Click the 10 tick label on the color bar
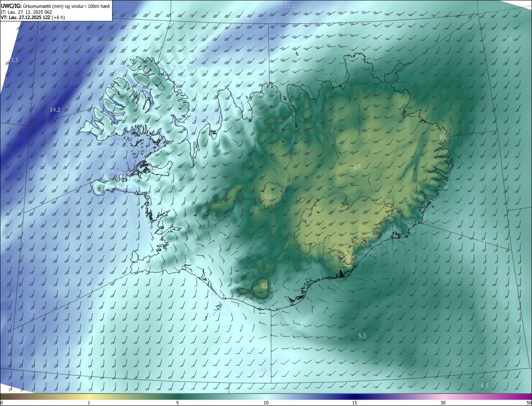 click(x=266, y=403)
